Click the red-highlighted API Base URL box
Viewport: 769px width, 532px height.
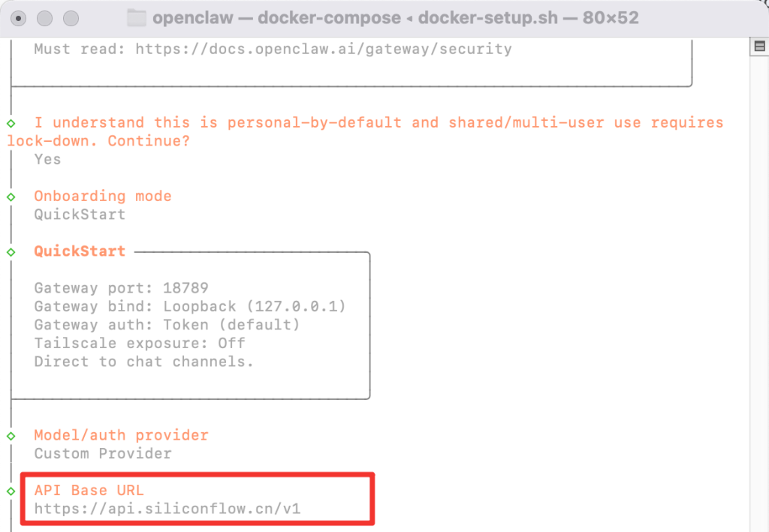[197, 499]
